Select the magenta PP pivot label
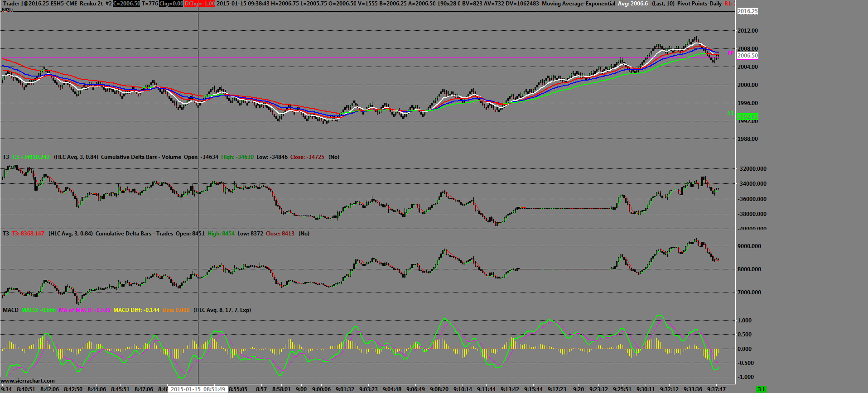The height and width of the screenshot is (393, 868). [730, 53]
